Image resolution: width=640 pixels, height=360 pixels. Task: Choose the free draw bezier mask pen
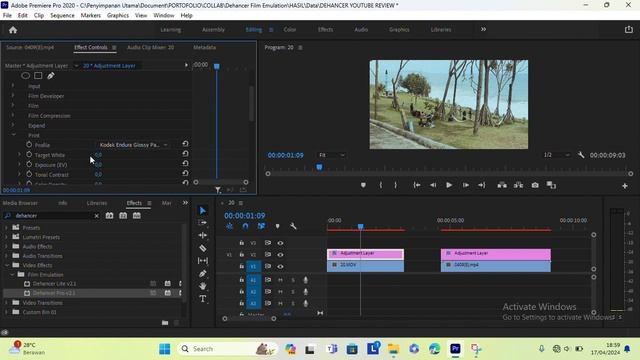pos(51,76)
